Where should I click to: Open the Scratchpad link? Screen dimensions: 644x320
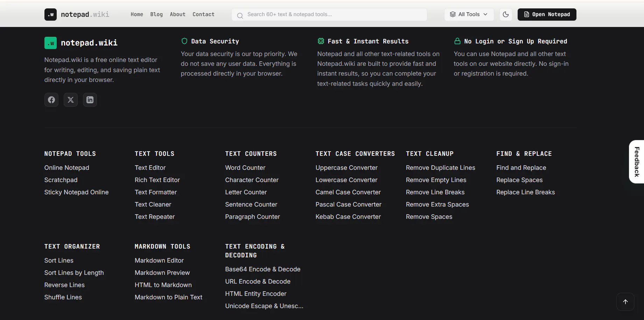click(x=61, y=180)
